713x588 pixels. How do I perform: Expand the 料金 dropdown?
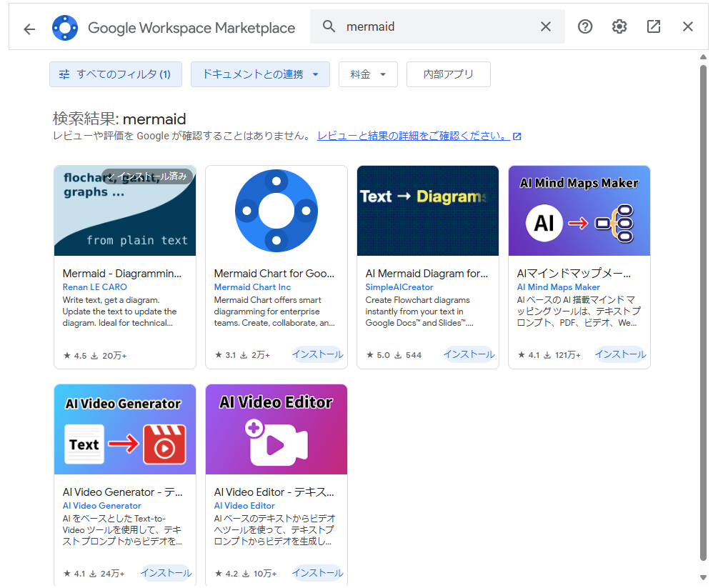point(369,74)
